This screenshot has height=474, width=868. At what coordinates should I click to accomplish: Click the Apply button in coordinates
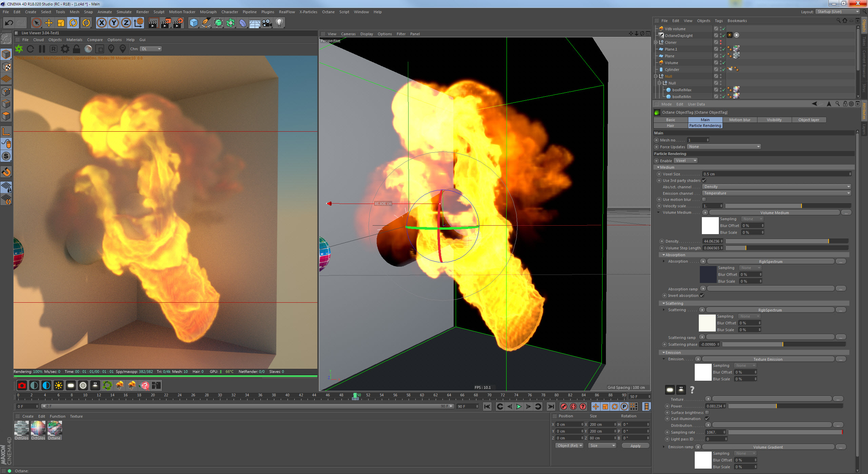click(635, 446)
